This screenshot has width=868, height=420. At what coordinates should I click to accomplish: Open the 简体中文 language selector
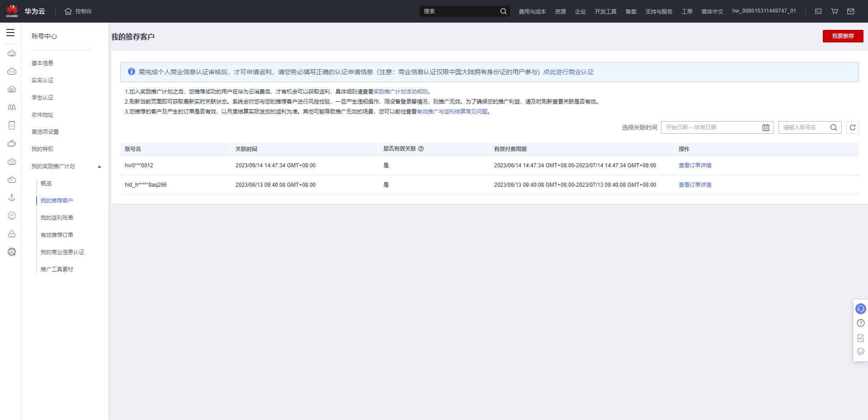click(x=712, y=11)
